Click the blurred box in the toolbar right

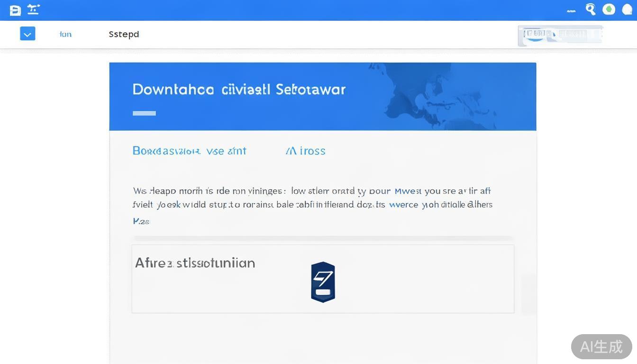(x=560, y=35)
